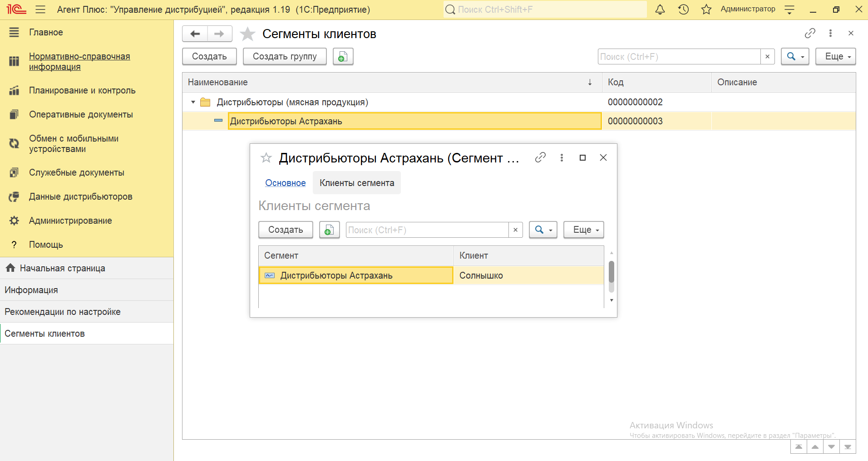Click the Основное link in dialog
Viewport: 868px width, 461px height.
(286, 183)
